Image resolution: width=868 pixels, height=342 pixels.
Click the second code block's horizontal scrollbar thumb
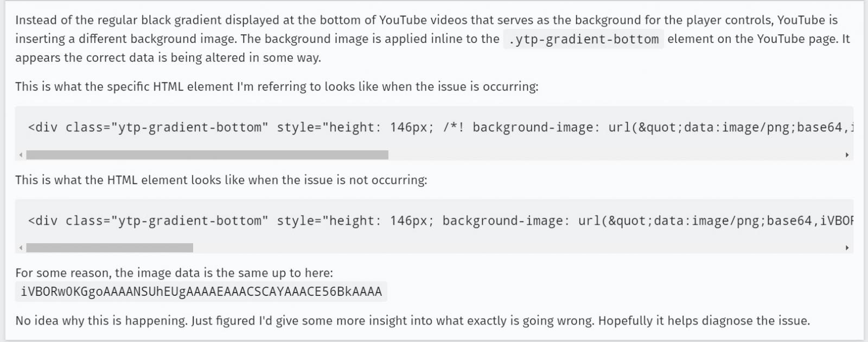110,248
